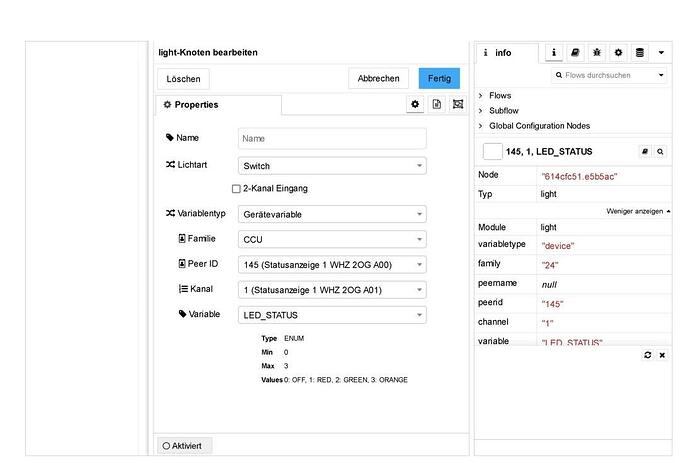Open the debug bug sidebar icon
This screenshot has width=690, height=463.
(x=597, y=52)
